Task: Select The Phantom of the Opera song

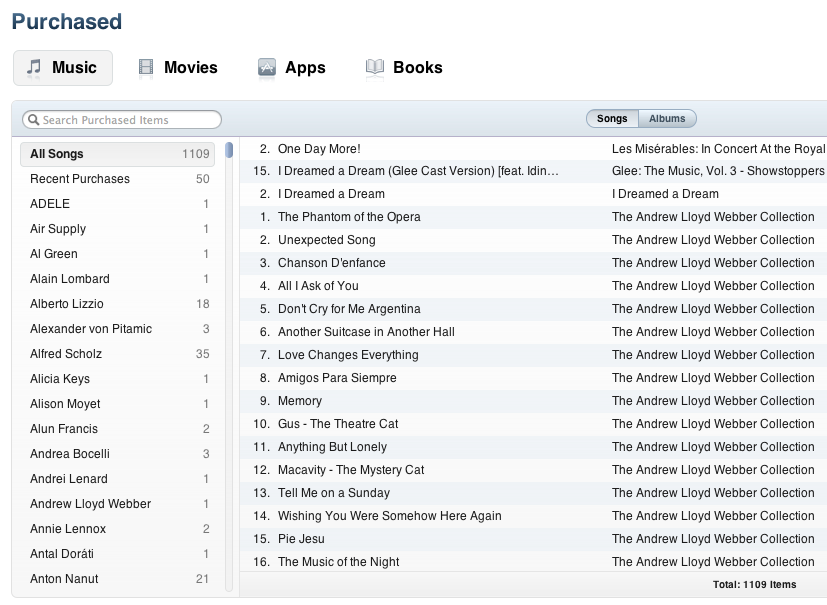Action: pos(349,217)
